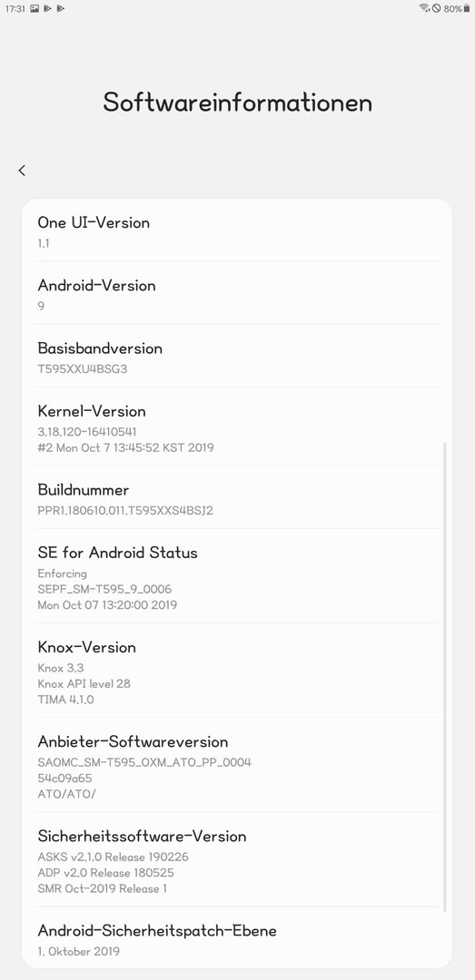Tap the Knox-Version entry
475x980 pixels.
(x=237, y=671)
